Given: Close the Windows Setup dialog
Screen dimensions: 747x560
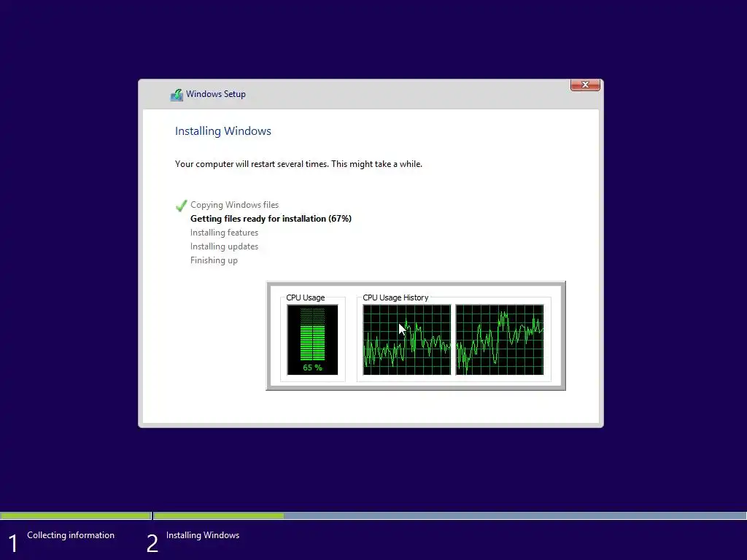Looking at the screenshot, I should point(585,85).
